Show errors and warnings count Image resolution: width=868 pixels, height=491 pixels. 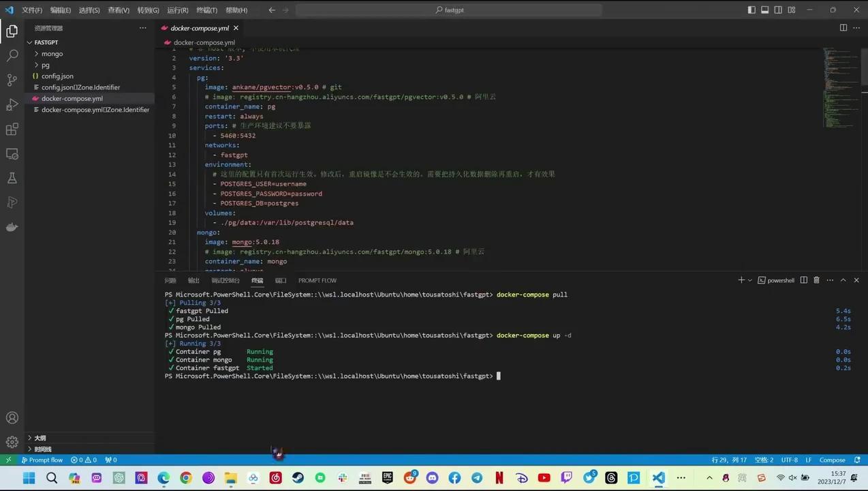[x=84, y=460]
